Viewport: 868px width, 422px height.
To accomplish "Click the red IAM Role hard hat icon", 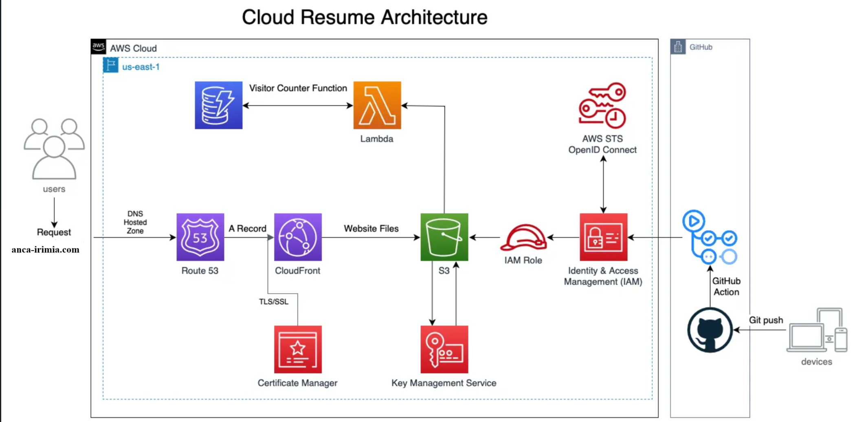I will click(523, 237).
